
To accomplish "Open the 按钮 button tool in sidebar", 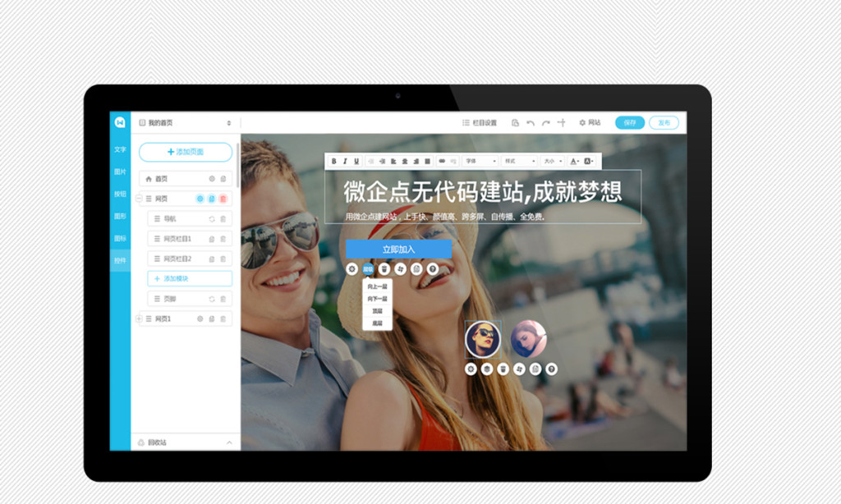I will click(120, 194).
